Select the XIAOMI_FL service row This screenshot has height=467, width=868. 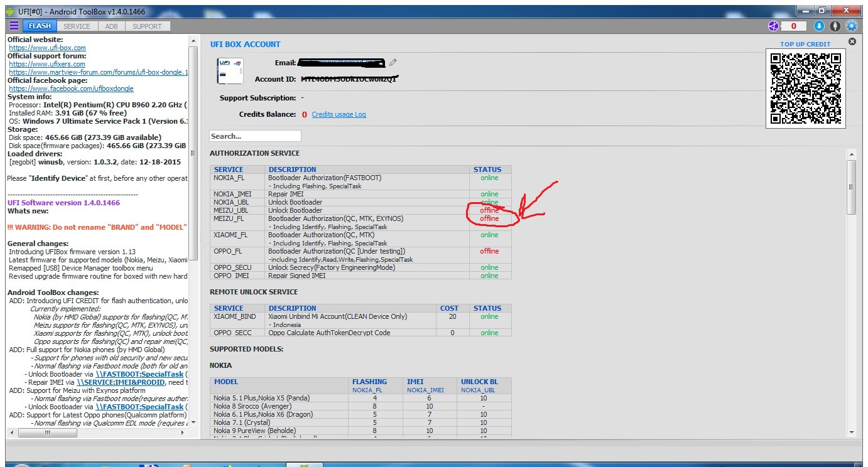tap(361, 239)
